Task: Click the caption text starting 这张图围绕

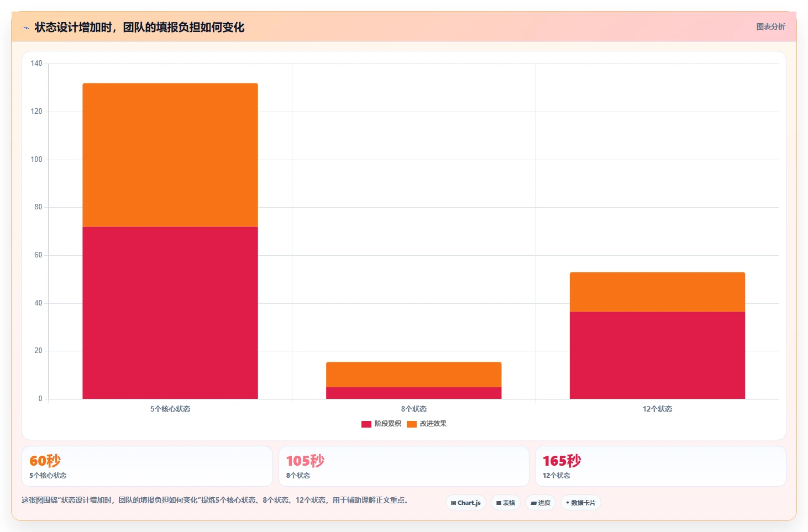Action: pyautogui.click(x=215, y=500)
